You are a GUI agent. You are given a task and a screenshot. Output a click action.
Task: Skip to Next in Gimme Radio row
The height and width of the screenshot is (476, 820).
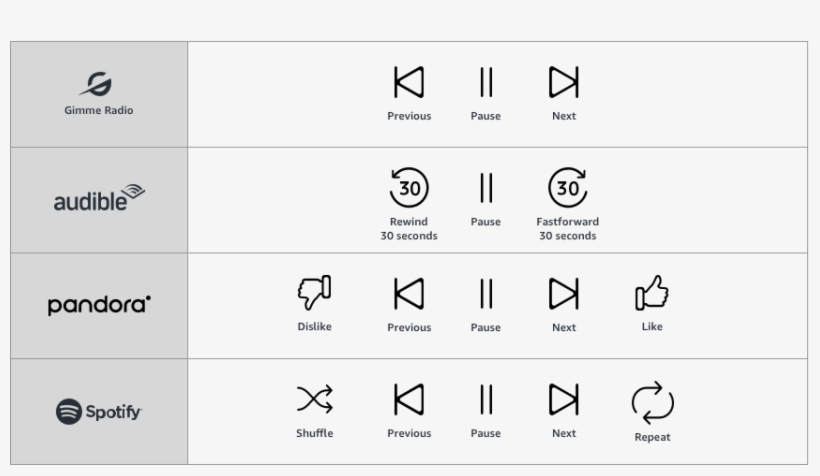point(564,82)
